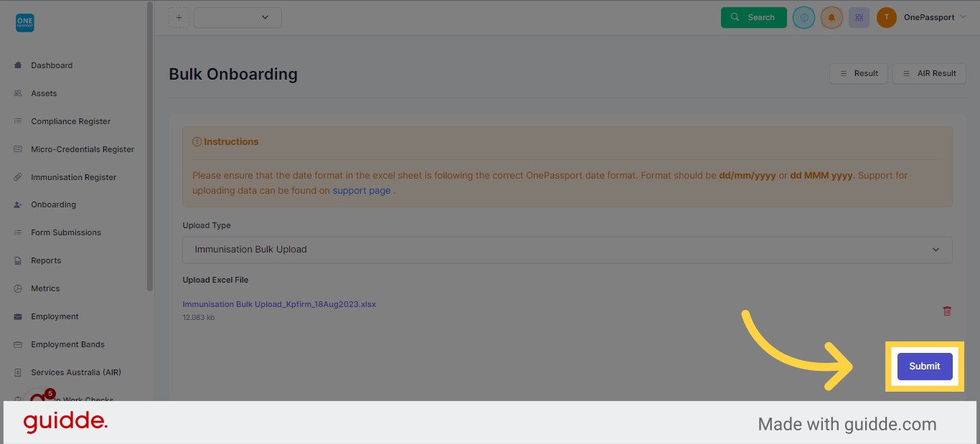Go to Onboarding in sidebar
Image resolution: width=980 pixels, height=444 pixels.
(x=53, y=204)
